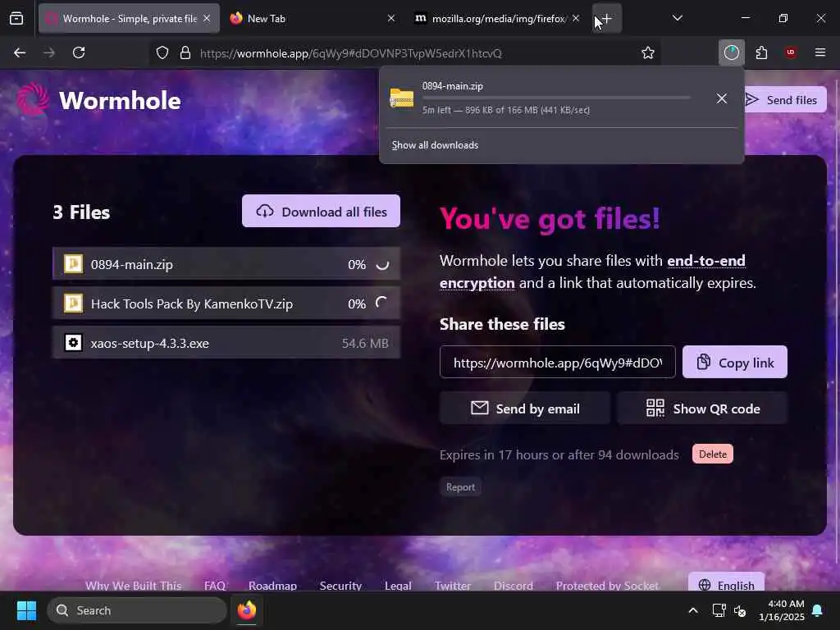The width and height of the screenshot is (840, 630).
Task: Open the Discord footer link
Action: [x=514, y=585]
